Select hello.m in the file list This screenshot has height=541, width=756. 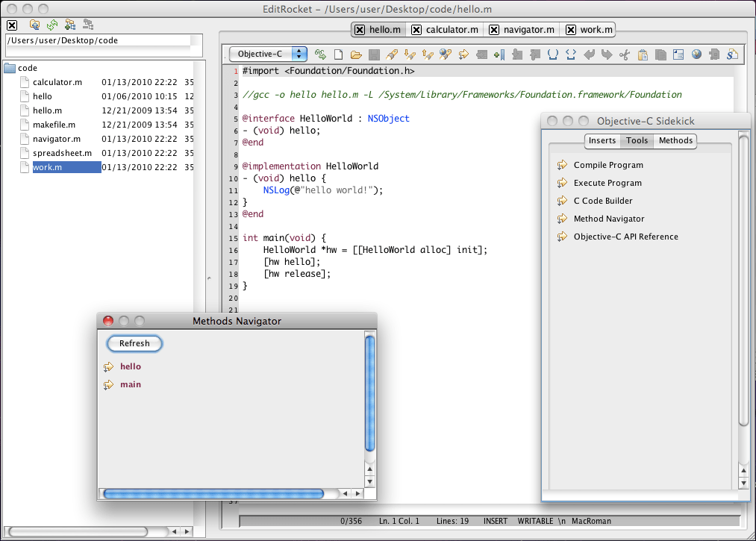point(47,110)
